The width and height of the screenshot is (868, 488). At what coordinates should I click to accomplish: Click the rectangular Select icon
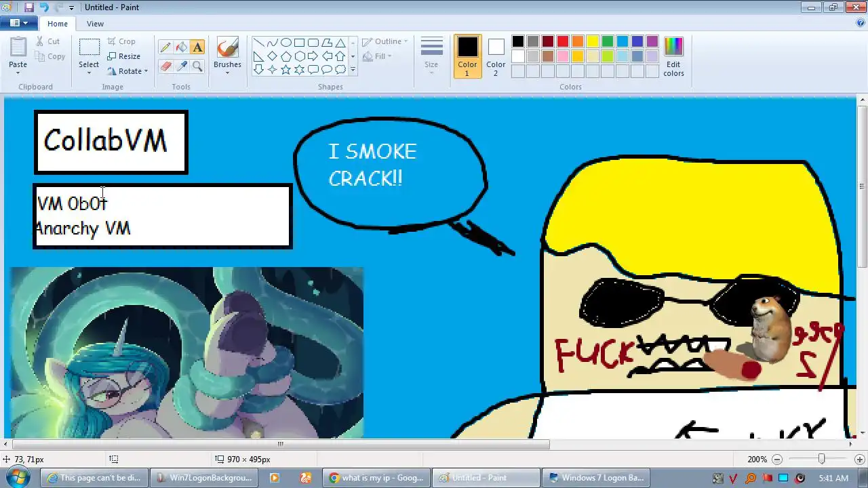pyautogui.click(x=89, y=47)
